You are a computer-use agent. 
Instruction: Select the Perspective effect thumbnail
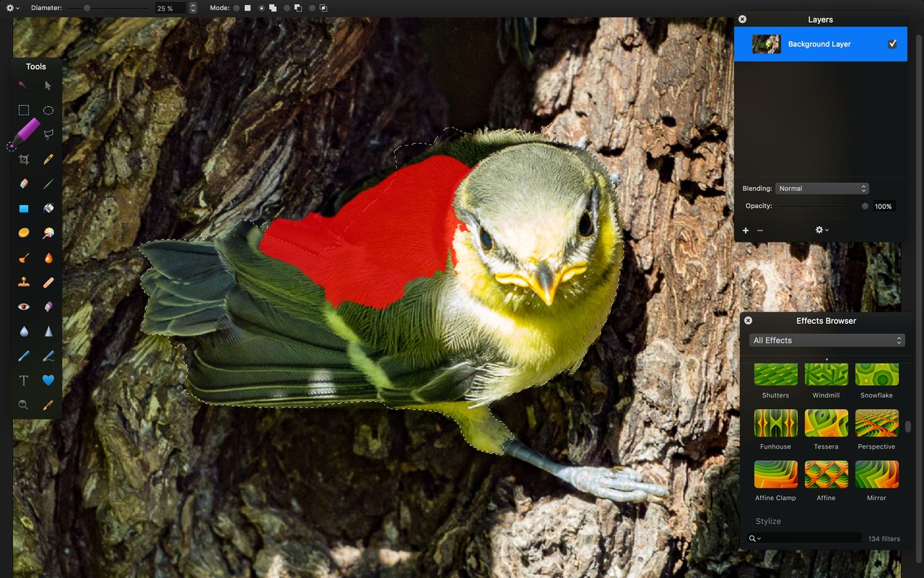coord(876,423)
